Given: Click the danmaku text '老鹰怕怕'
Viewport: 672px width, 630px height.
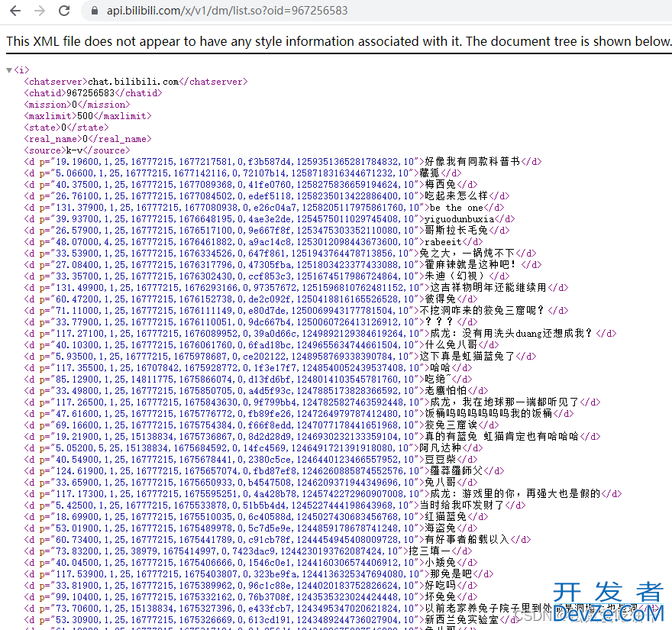Looking at the screenshot, I should point(446,391).
